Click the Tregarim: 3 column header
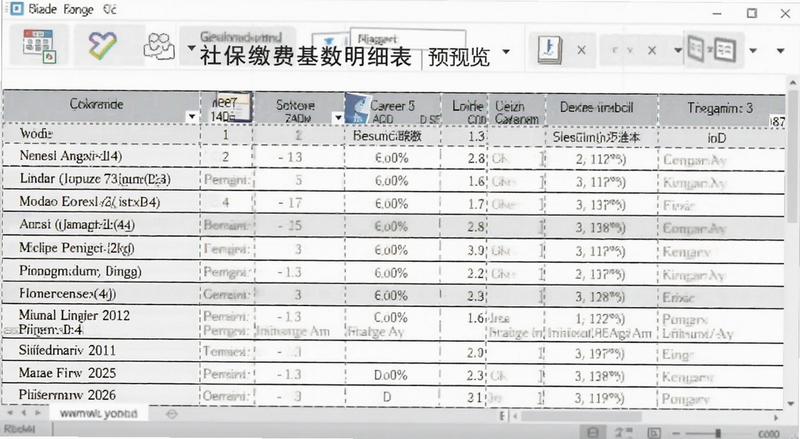Screen dimensions: 800x439 [x=721, y=109]
